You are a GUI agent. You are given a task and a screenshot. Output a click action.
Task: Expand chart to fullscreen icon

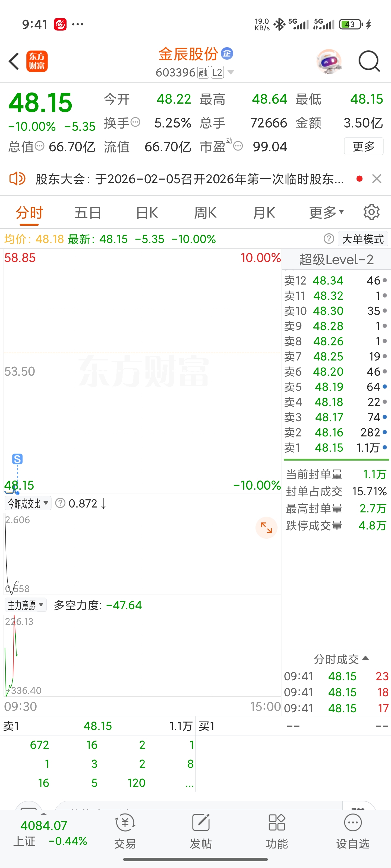click(267, 528)
